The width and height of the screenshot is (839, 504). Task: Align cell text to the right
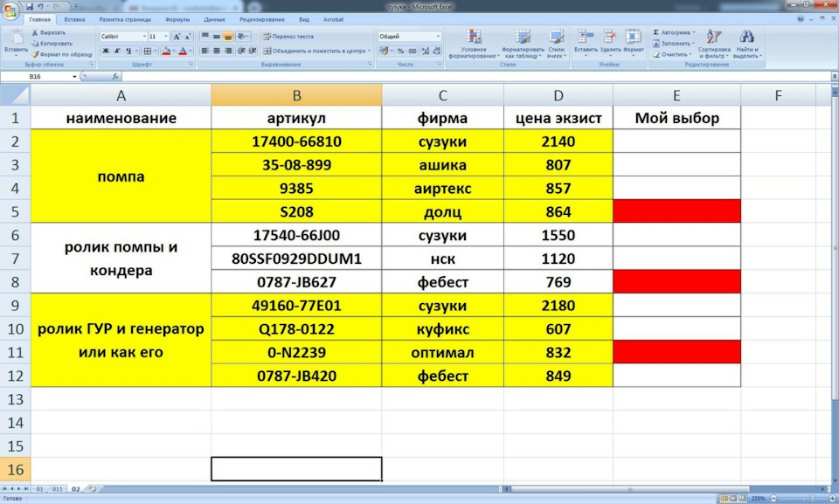228,51
